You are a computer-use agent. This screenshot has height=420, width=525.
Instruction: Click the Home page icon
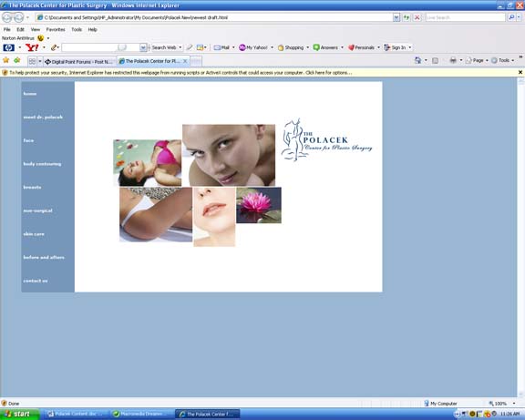[x=417, y=60]
